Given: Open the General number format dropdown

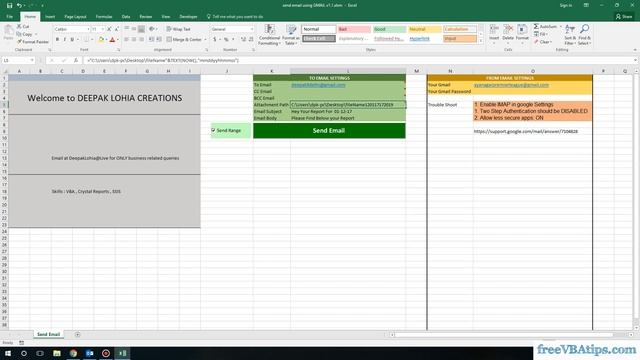Looking at the screenshot, I should [x=251, y=29].
